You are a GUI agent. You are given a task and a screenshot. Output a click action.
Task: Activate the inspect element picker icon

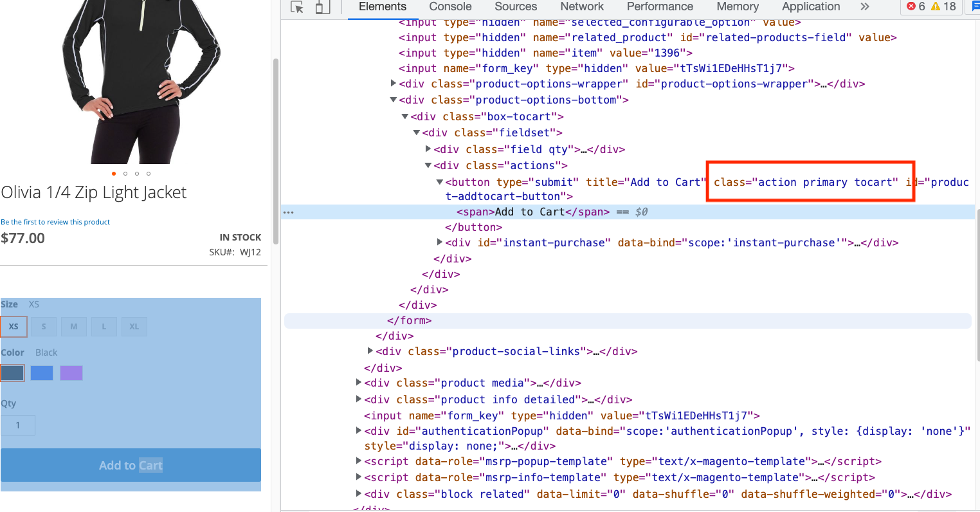pyautogui.click(x=296, y=7)
